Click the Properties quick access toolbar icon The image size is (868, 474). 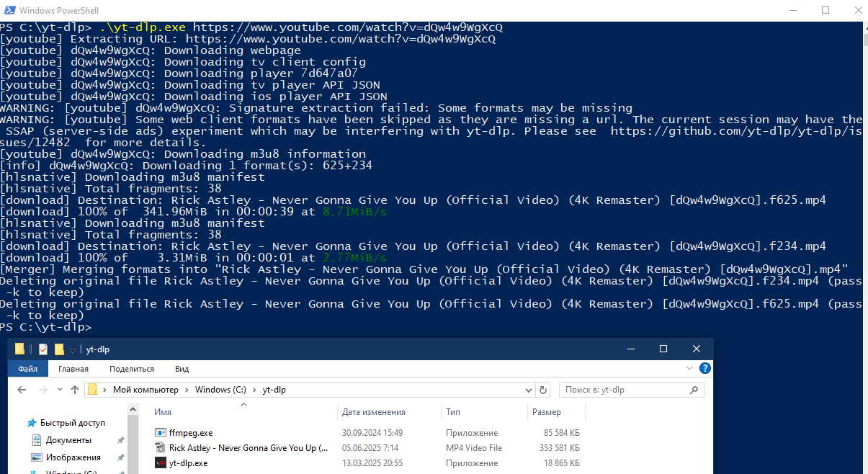[42, 349]
